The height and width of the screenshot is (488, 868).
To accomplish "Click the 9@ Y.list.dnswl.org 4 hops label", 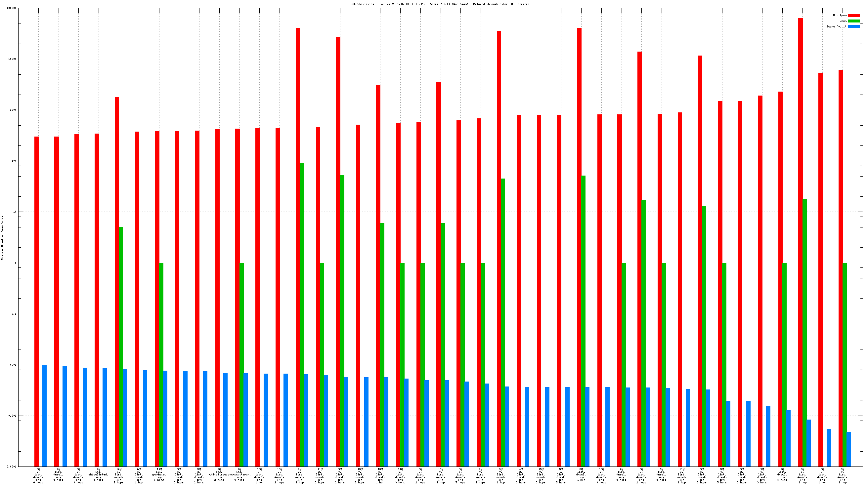I will (38, 475).
